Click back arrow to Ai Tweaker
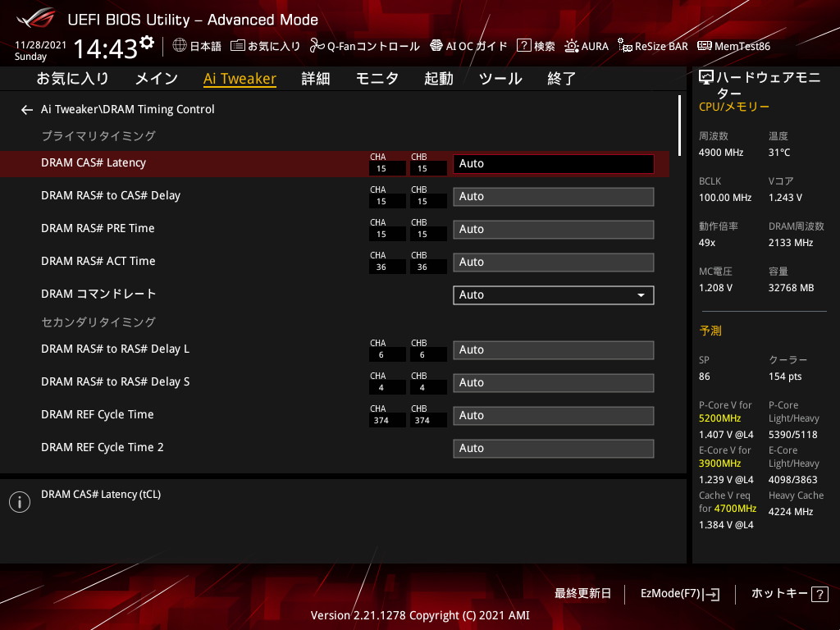This screenshot has height=630, width=840. point(27,110)
